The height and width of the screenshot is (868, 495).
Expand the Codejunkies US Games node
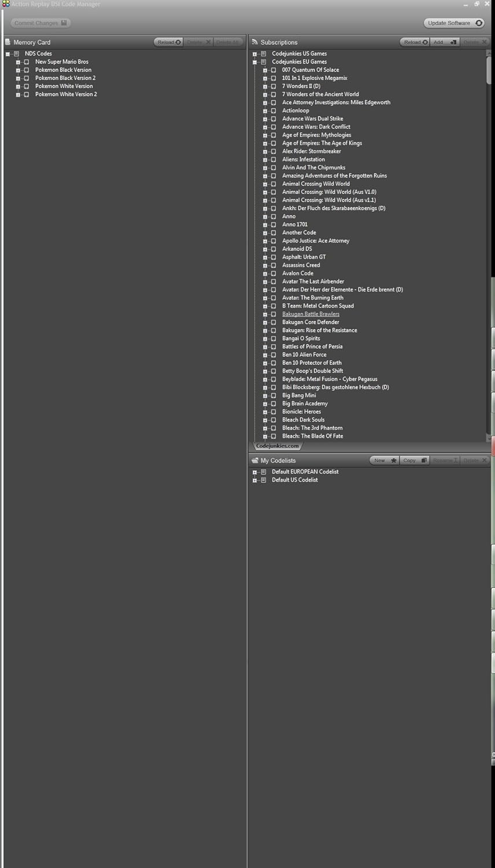(x=254, y=54)
